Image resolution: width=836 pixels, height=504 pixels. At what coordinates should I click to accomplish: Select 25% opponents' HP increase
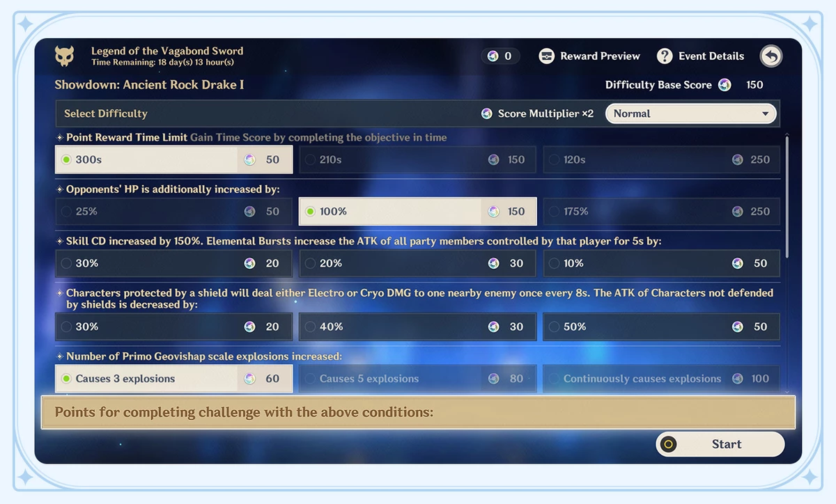[x=173, y=212]
